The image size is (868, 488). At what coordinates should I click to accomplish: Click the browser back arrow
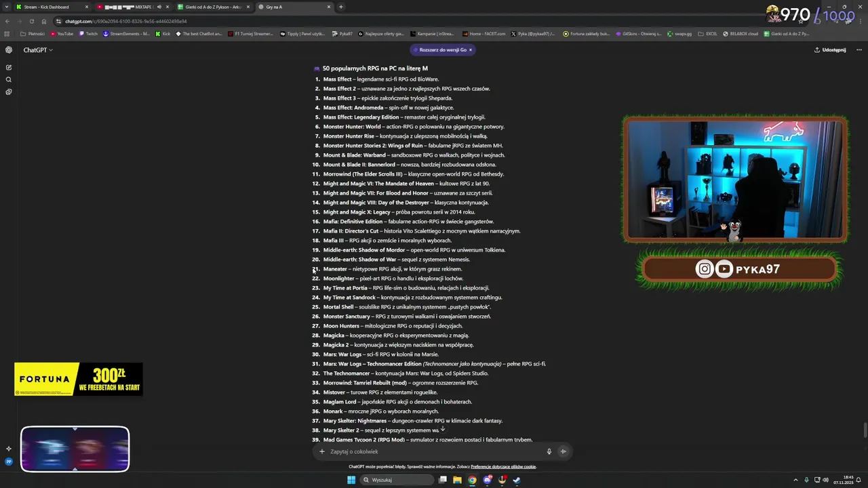(7, 21)
